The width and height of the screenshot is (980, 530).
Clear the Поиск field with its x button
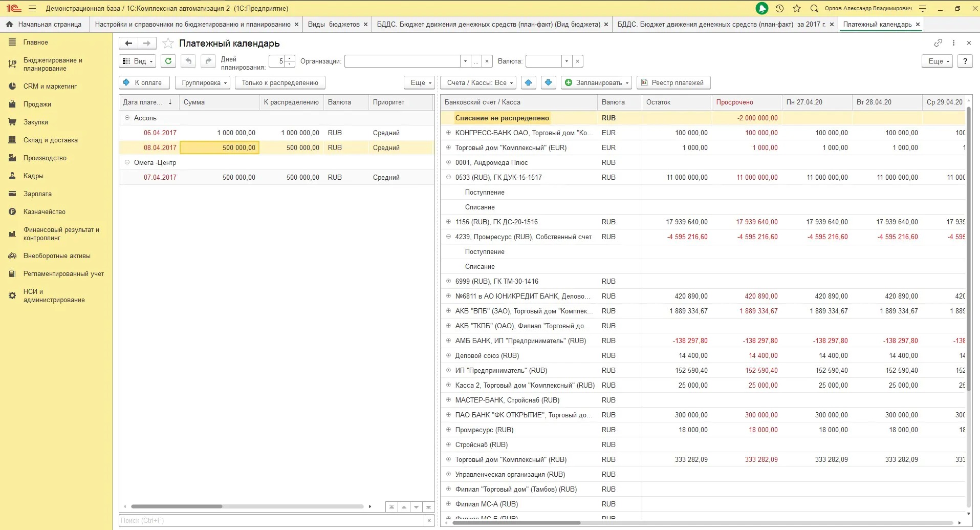(x=429, y=521)
